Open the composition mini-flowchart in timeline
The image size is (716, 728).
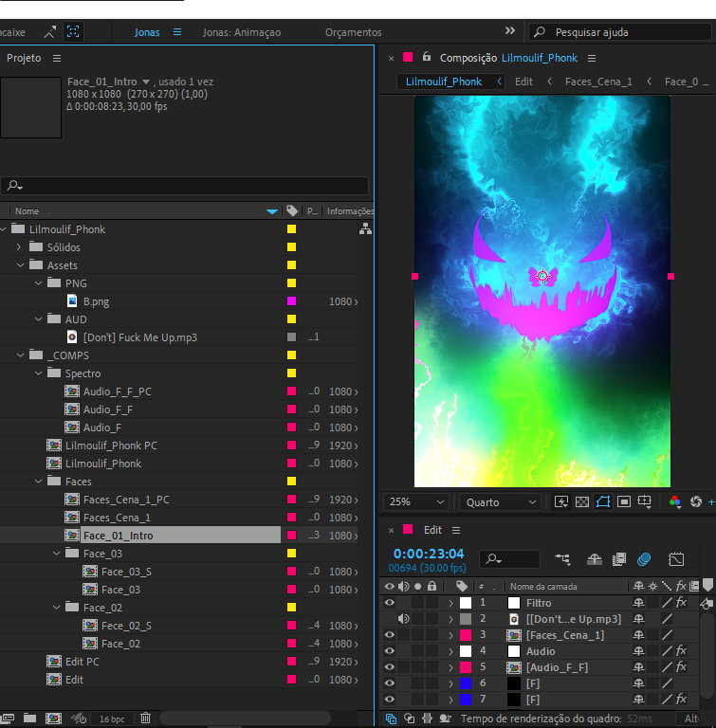click(562, 559)
